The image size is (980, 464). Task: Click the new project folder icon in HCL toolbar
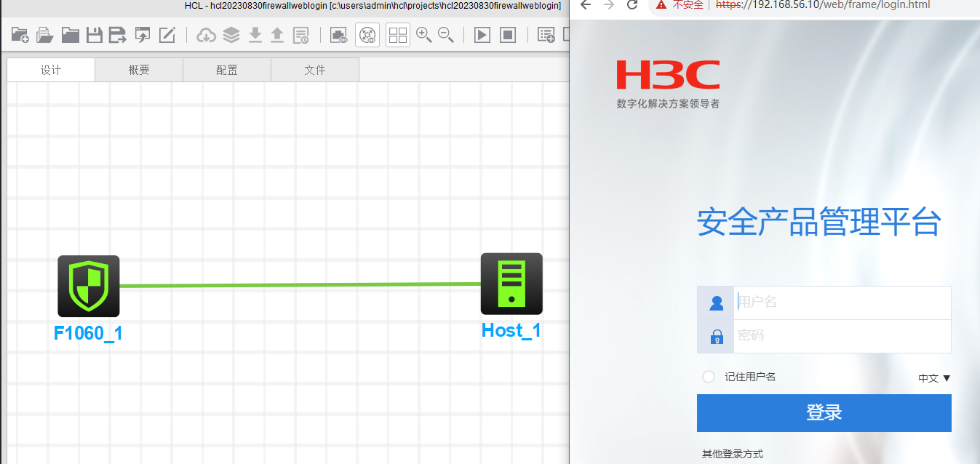pos(20,34)
